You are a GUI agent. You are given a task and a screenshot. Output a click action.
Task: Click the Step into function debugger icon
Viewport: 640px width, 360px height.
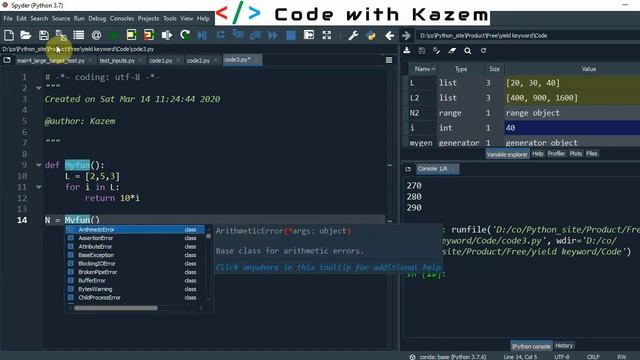(x=238, y=35)
